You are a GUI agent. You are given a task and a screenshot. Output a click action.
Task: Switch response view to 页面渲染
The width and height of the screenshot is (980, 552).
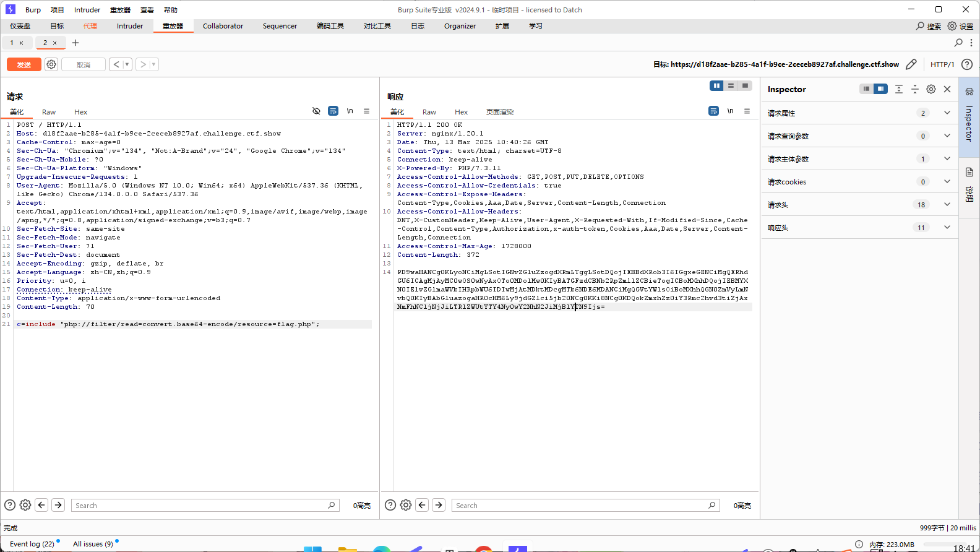[500, 112]
